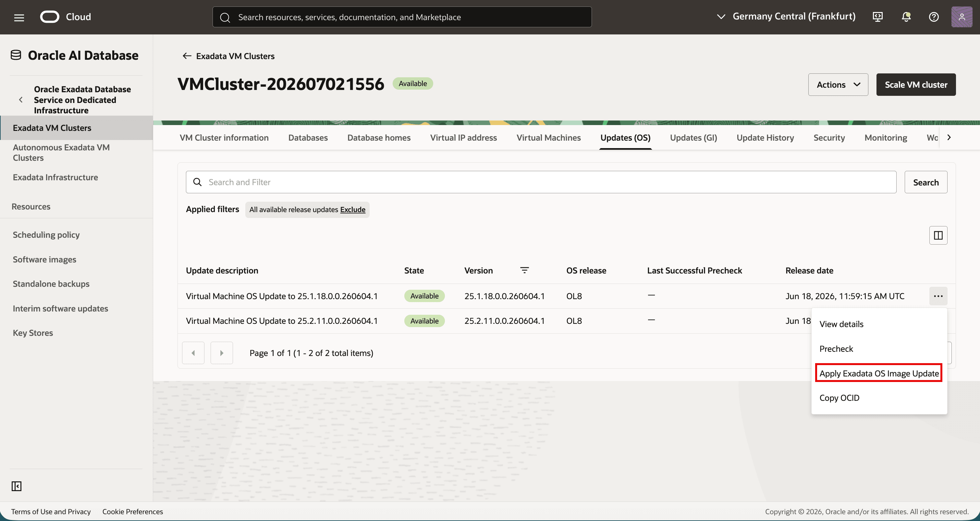Select Apply Exadata OS Image Update
Viewport: 980px width, 521px height.
(x=879, y=373)
